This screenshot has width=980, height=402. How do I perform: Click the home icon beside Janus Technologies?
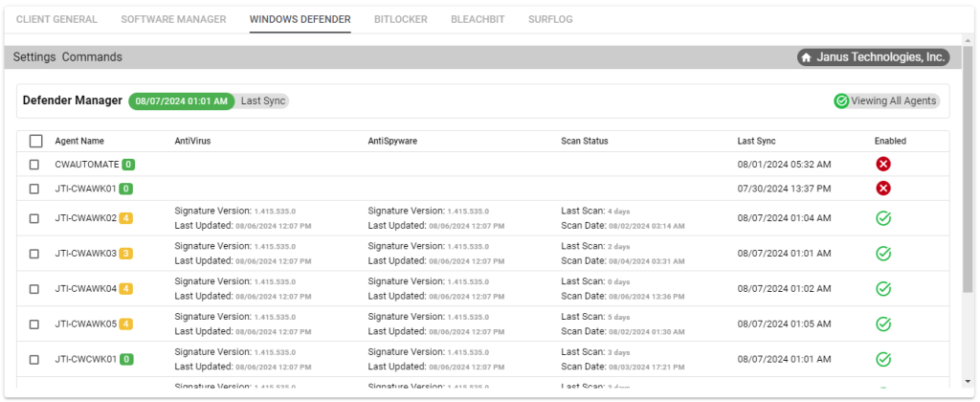(x=806, y=57)
